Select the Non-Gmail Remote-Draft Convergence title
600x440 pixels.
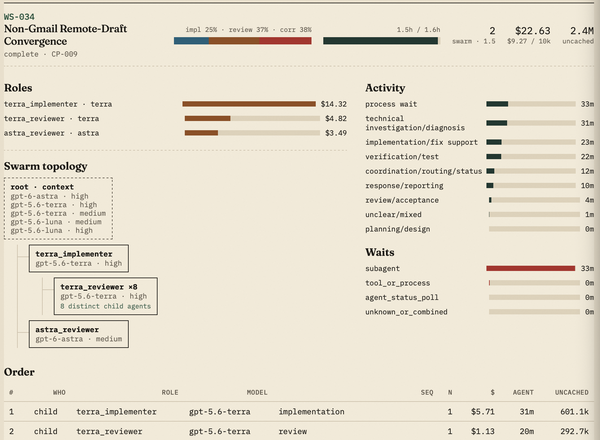click(65, 35)
